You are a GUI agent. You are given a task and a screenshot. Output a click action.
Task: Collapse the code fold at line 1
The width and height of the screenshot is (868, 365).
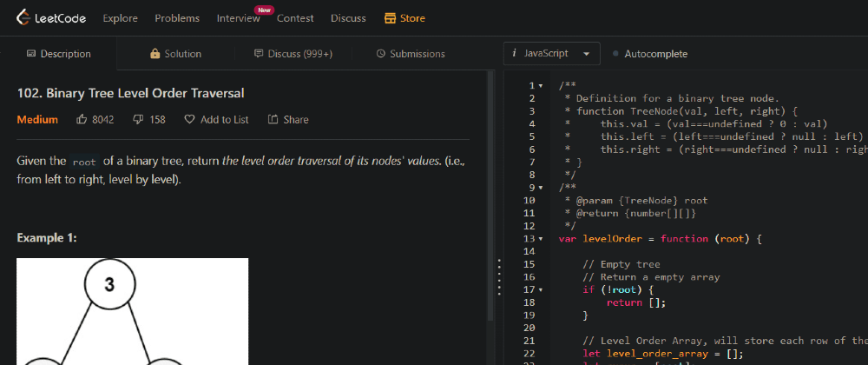point(540,86)
